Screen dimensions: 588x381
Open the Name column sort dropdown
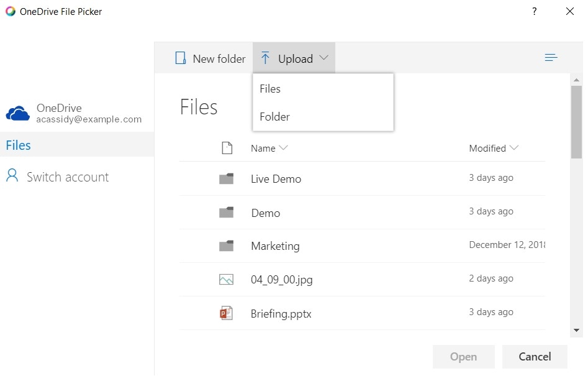(x=283, y=149)
